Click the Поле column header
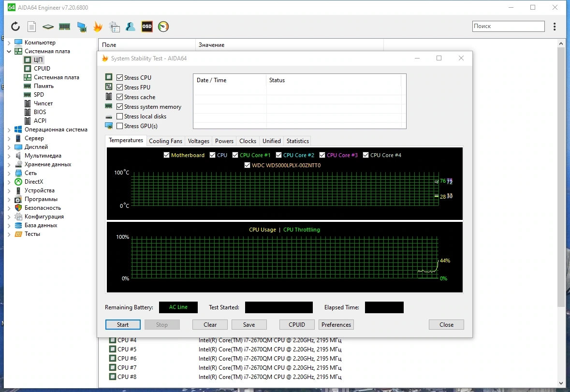 pos(147,44)
